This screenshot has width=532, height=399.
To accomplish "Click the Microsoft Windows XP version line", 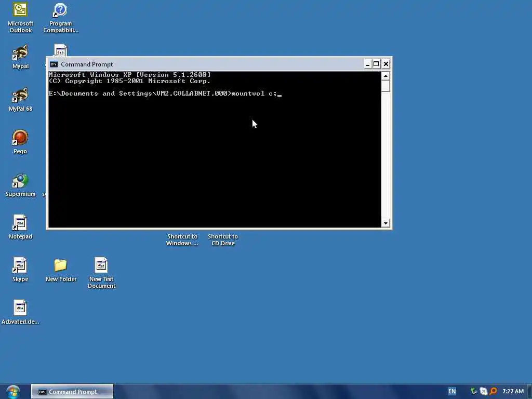I will pyautogui.click(x=129, y=75).
